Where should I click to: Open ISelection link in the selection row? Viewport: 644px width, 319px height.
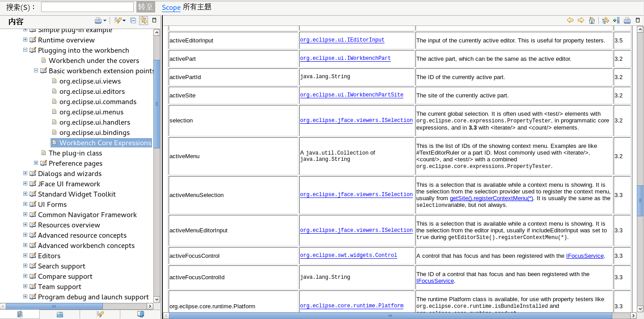pos(356,120)
